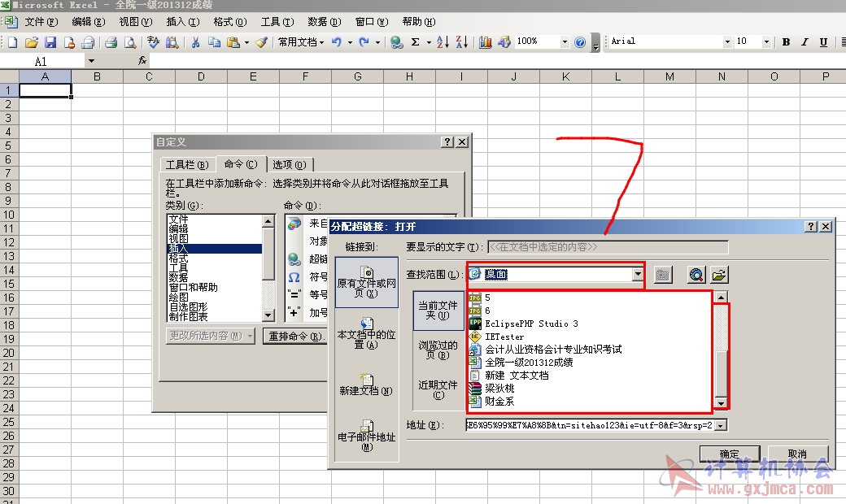This screenshot has height=504, width=846.
Task: Click the 类别 list scroll down arrow
Action: [x=268, y=316]
